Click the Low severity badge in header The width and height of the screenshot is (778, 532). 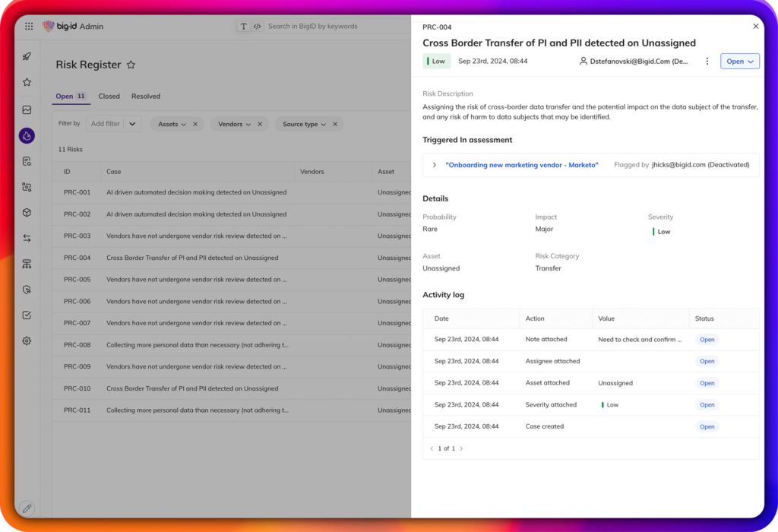click(437, 62)
